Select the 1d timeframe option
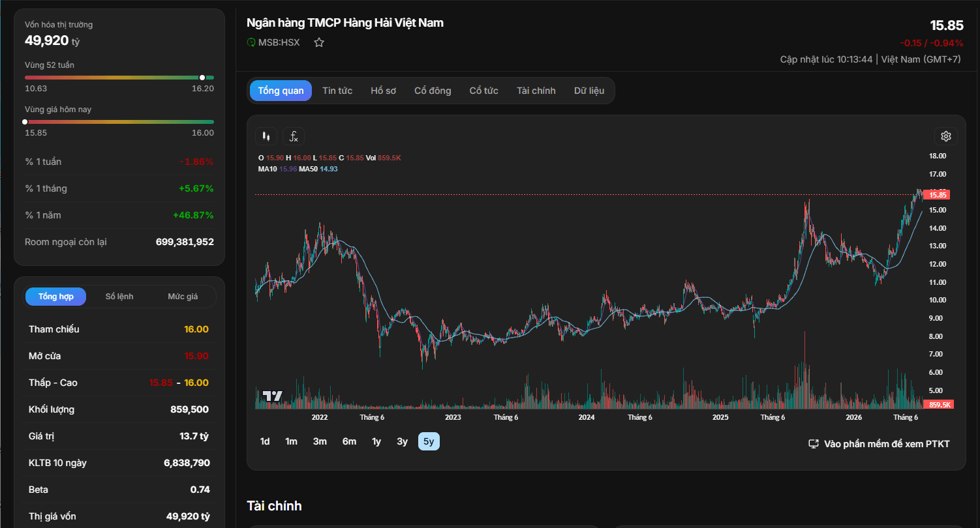This screenshot has height=528, width=980. [265, 441]
